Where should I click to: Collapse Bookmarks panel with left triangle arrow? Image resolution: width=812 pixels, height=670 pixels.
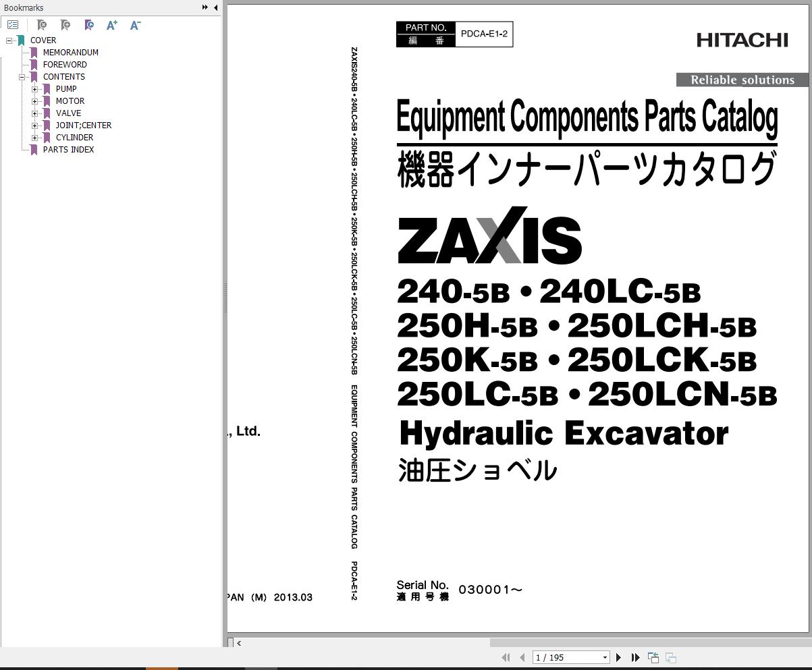pyautogui.click(x=215, y=7)
